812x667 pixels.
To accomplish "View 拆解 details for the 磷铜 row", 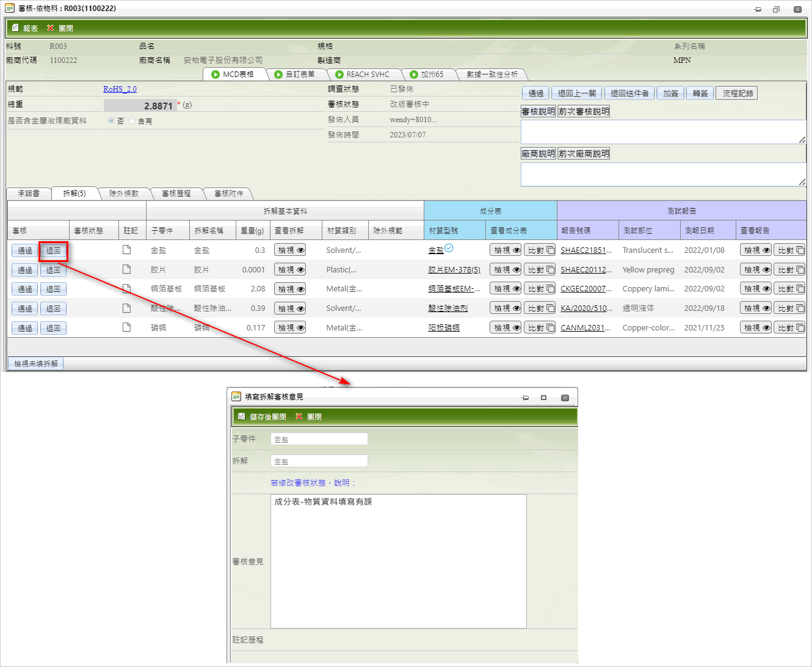I will [x=290, y=328].
